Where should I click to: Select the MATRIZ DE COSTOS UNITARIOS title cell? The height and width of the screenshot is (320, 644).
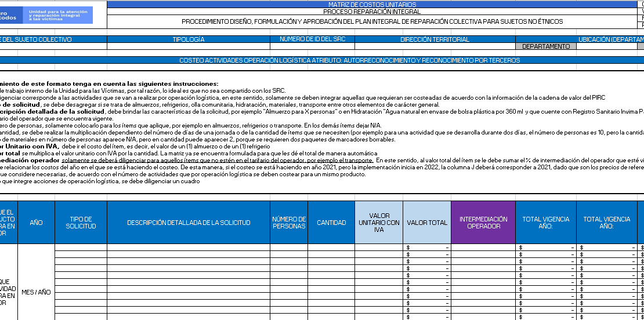pyautogui.click(x=372, y=5)
